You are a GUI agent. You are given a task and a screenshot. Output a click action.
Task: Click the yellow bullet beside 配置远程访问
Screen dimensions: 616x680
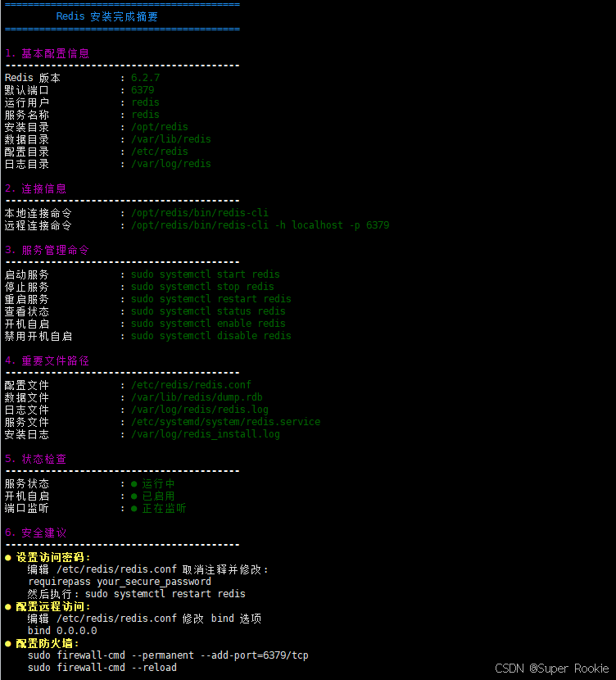8,607
